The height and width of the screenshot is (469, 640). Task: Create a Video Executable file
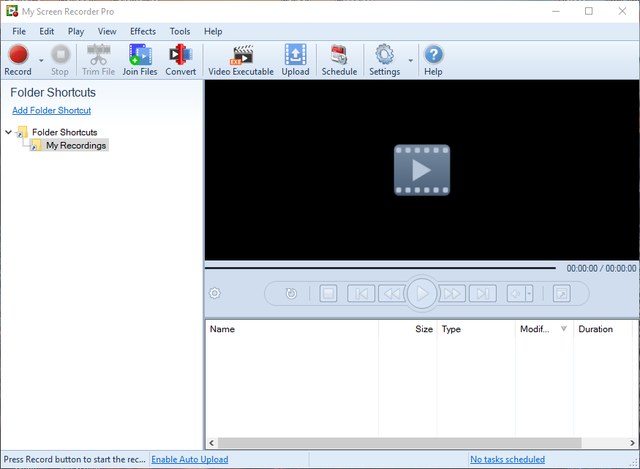pyautogui.click(x=241, y=60)
